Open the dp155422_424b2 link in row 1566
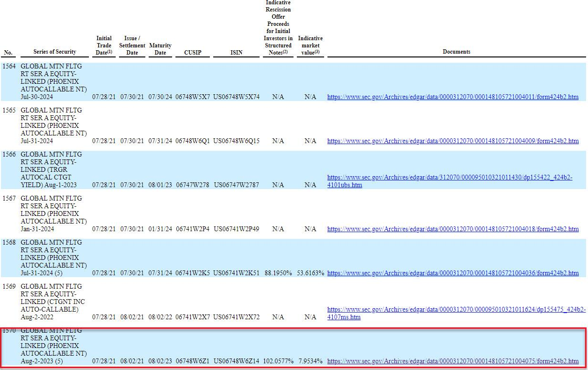The width and height of the screenshot is (588, 370). coord(450,181)
